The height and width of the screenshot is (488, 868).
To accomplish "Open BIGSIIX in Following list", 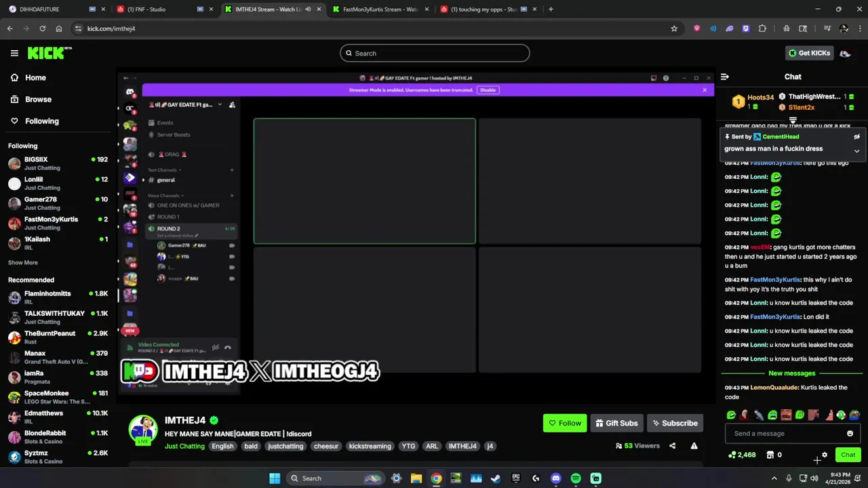I will 58,163.
